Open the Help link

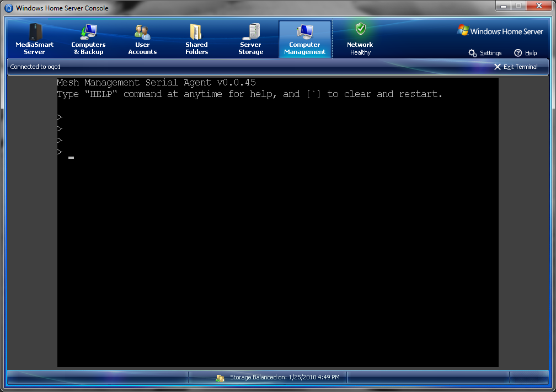(x=531, y=53)
